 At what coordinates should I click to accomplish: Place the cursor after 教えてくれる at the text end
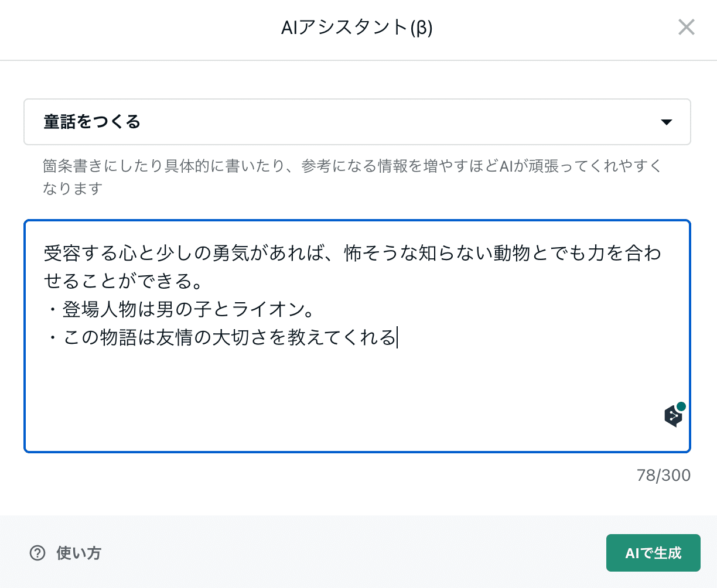tap(397, 337)
